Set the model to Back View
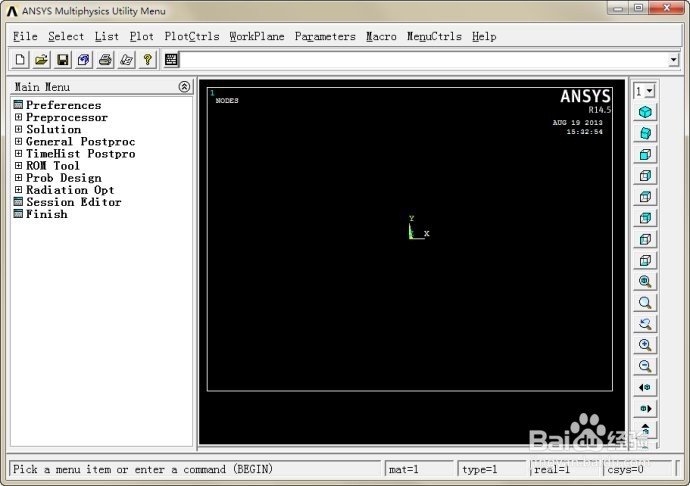690x486 pixels. [645, 218]
